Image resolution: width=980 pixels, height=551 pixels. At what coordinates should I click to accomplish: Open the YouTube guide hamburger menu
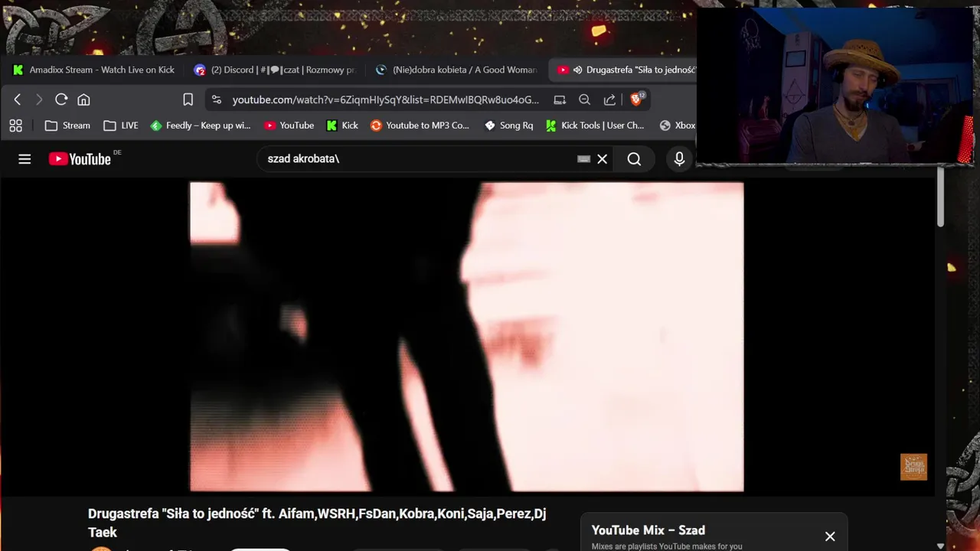pos(24,158)
